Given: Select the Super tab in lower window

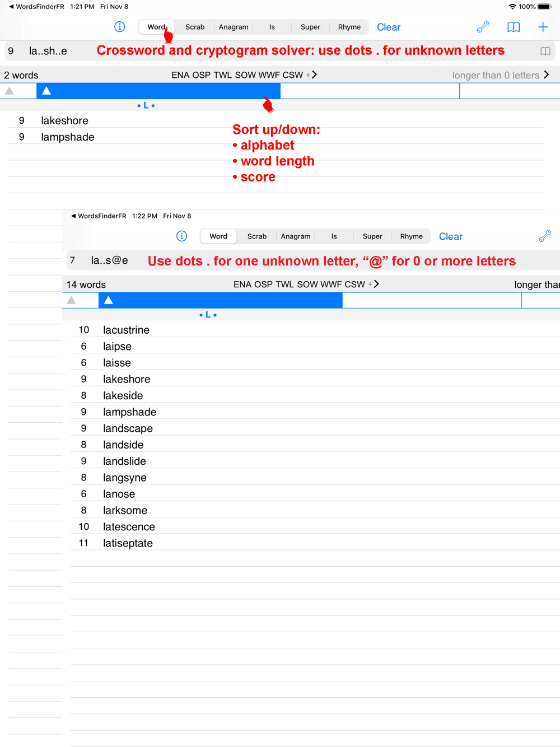Looking at the screenshot, I should tap(372, 236).
